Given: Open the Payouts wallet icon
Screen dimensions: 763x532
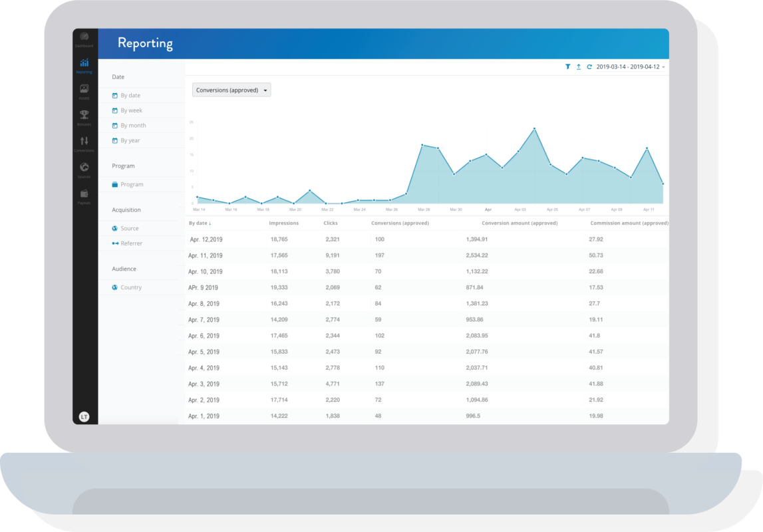Looking at the screenshot, I should click(x=84, y=194).
